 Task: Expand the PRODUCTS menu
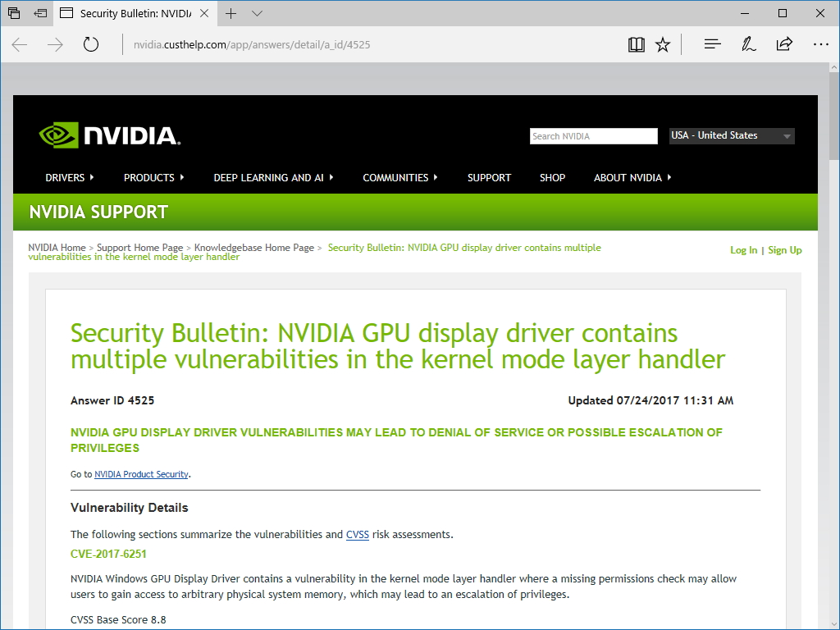click(x=153, y=177)
